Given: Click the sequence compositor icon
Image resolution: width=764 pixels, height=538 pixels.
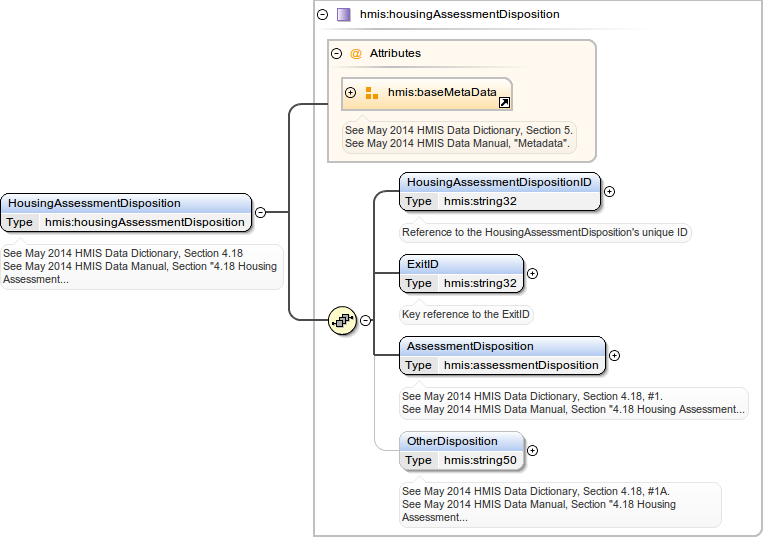Looking at the screenshot, I should 342,320.
